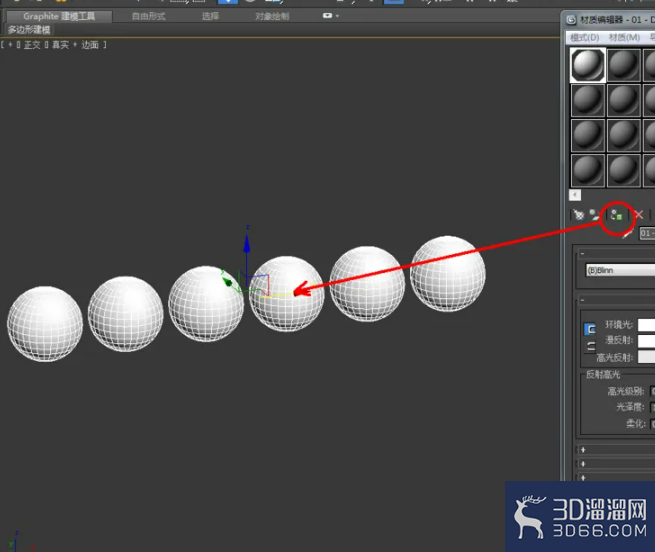Select second sample slot in fourth row

pyautogui.click(x=624, y=170)
